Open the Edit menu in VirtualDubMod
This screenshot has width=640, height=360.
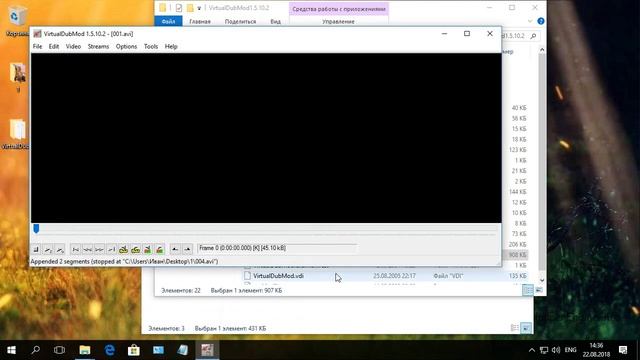click(54, 47)
